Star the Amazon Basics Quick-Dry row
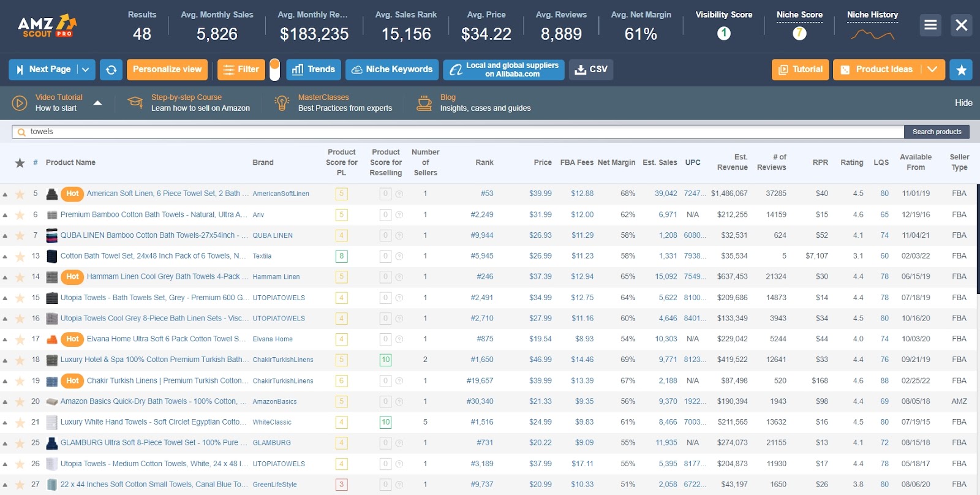The height and width of the screenshot is (495, 980). 20,402
